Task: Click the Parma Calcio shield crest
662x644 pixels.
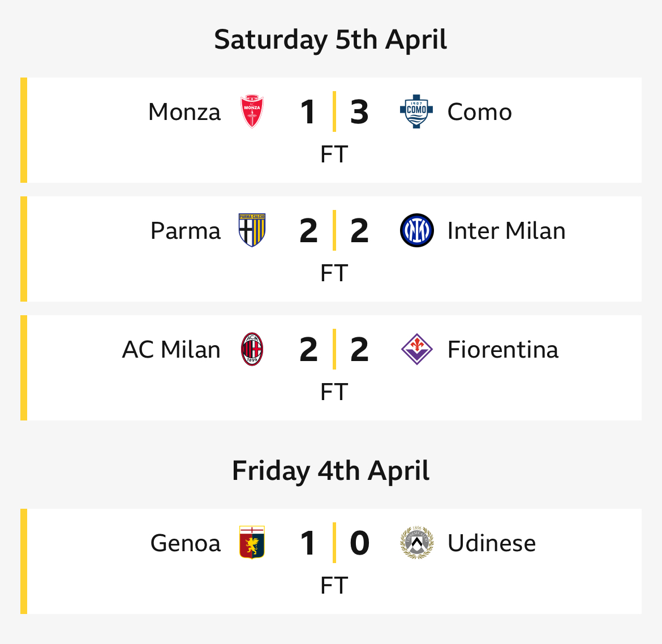Action: pyautogui.click(x=252, y=230)
